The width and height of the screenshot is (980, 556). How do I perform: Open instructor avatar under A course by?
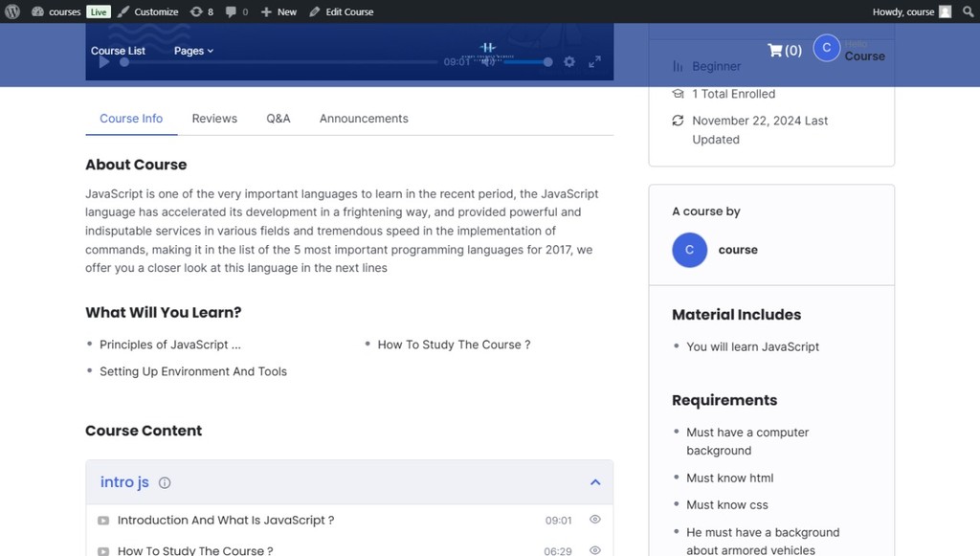tap(689, 250)
